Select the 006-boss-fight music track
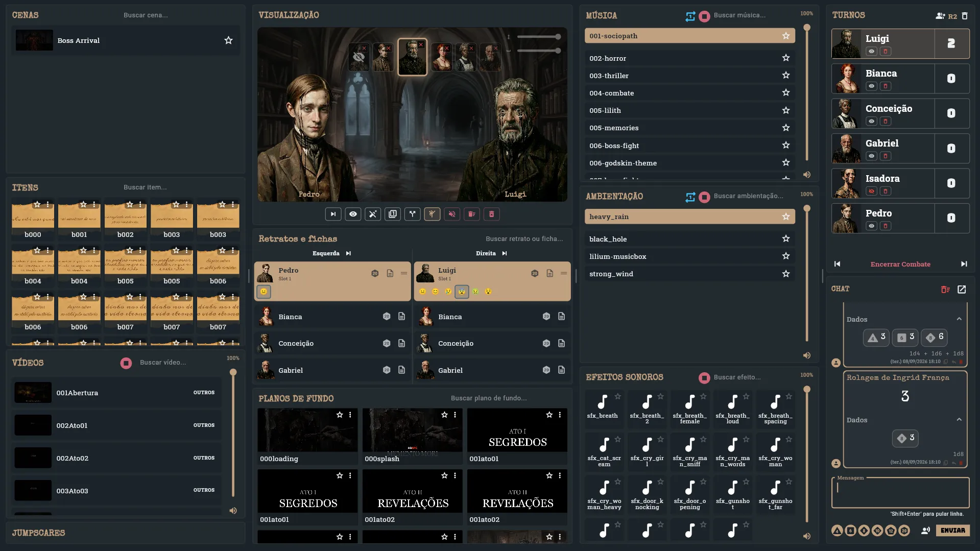Viewport: 980px width, 551px height. coord(689,146)
